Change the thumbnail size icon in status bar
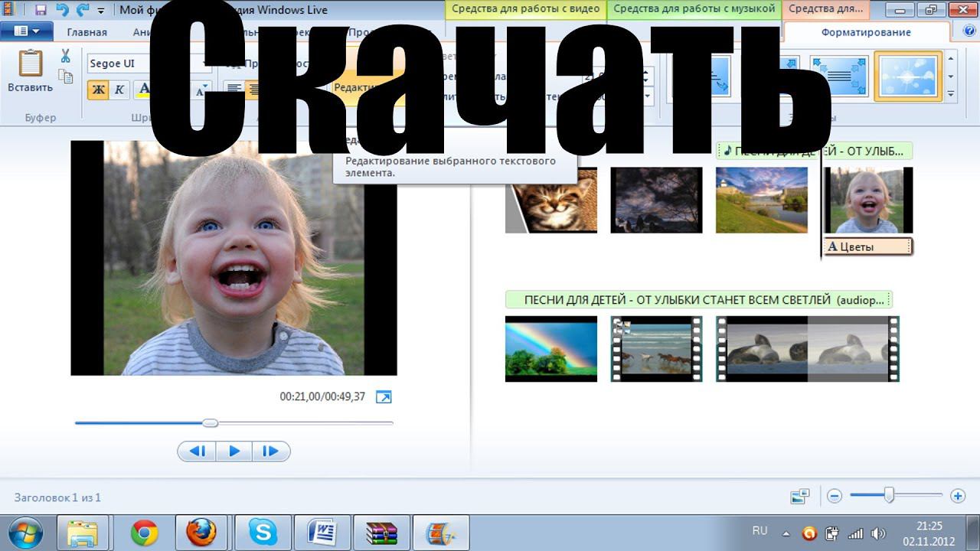The width and height of the screenshot is (980, 551). pos(800,497)
